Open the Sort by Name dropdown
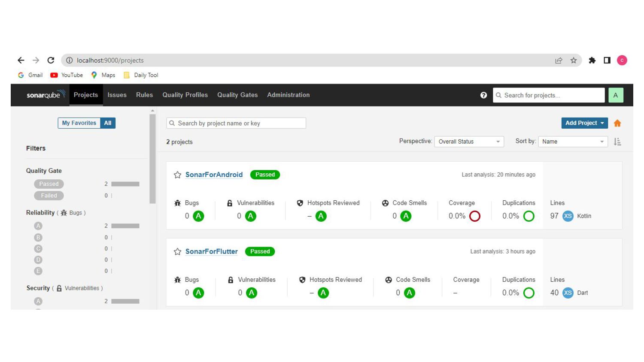 click(573, 142)
